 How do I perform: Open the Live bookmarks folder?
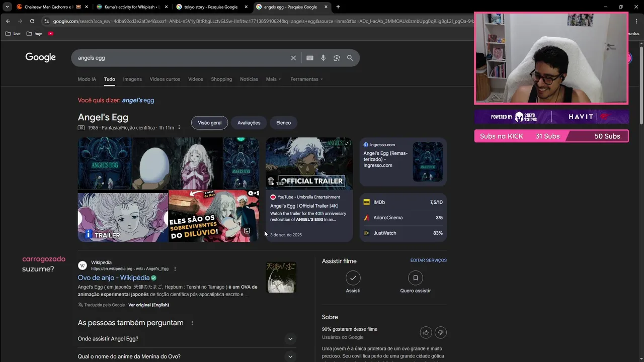point(13,34)
